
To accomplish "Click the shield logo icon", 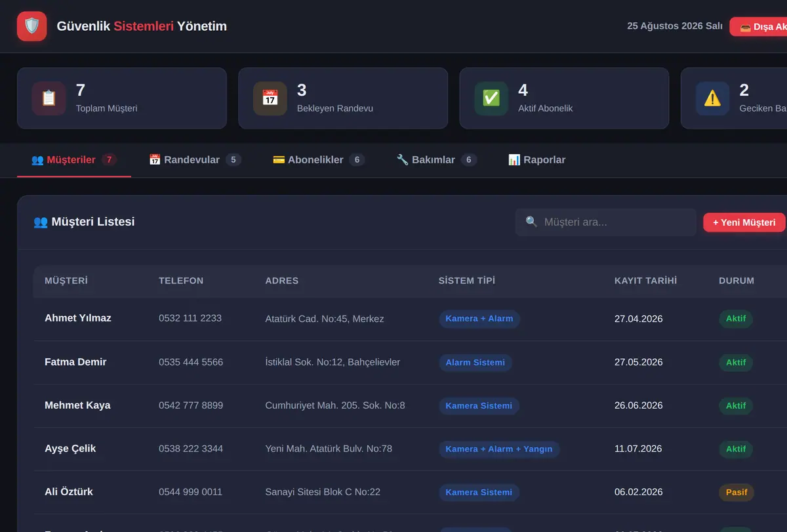I will pyautogui.click(x=31, y=26).
